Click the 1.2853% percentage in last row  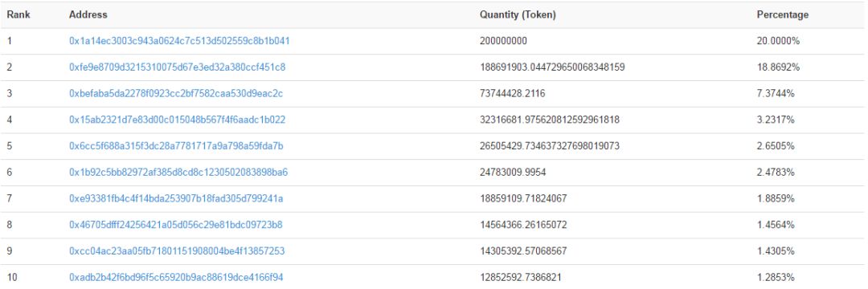pos(776,278)
